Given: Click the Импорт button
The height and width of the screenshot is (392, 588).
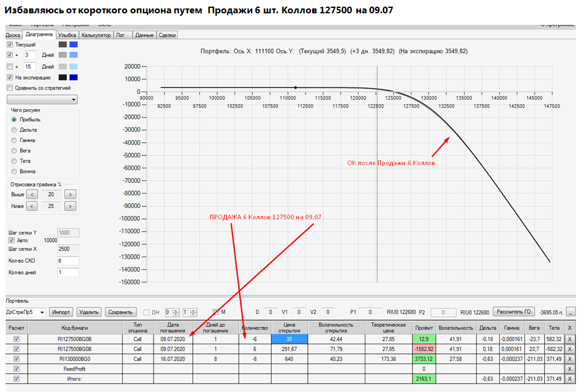Looking at the screenshot, I should (x=60, y=312).
